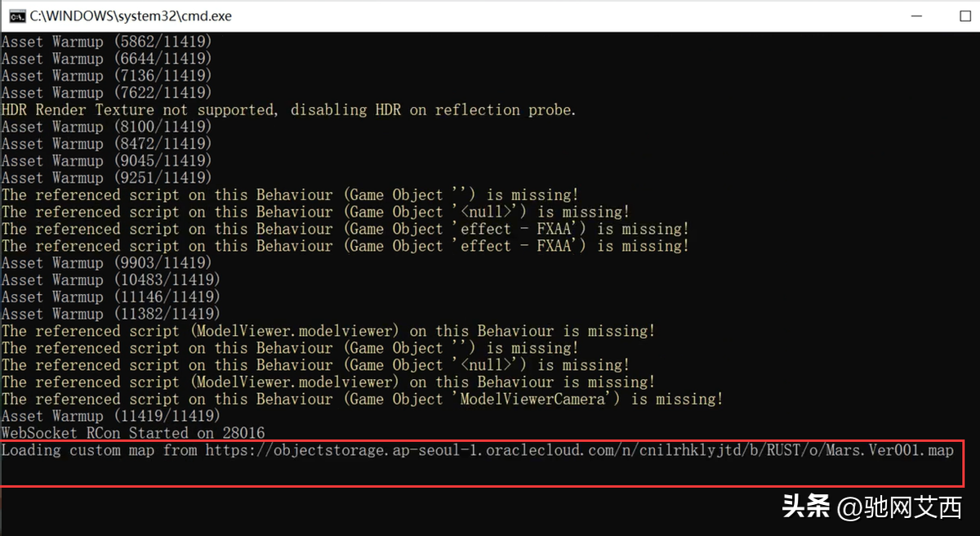The height and width of the screenshot is (536, 980).
Task: Click the Asset Warmup (10483/11419) line
Action: point(110,280)
